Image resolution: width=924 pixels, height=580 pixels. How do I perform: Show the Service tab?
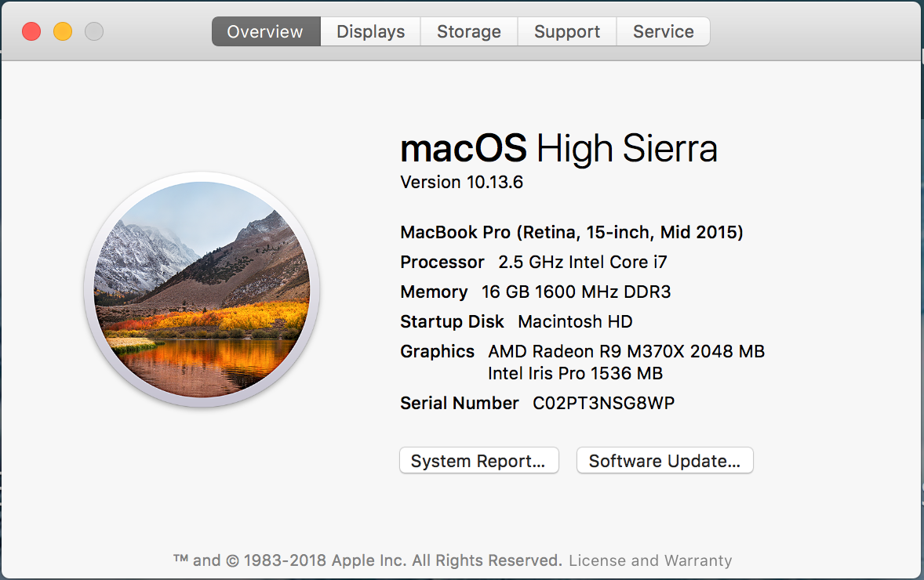pyautogui.click(x=664, y=32)
